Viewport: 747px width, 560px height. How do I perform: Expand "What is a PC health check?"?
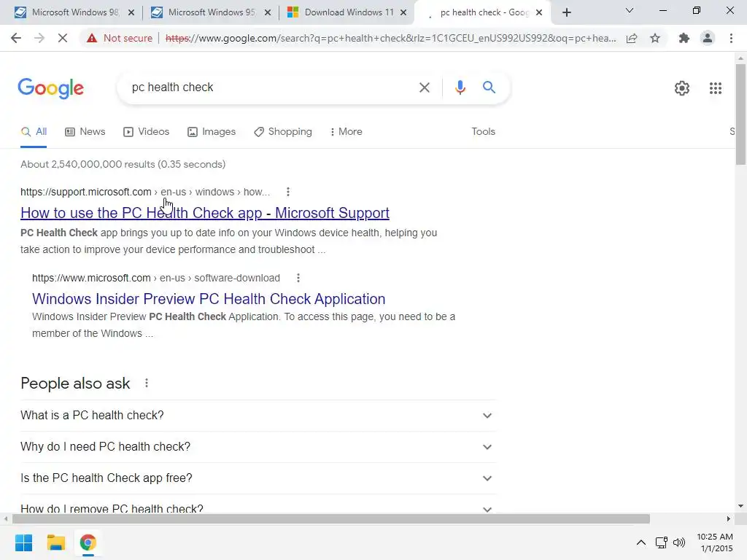click(x=258, y=415)
